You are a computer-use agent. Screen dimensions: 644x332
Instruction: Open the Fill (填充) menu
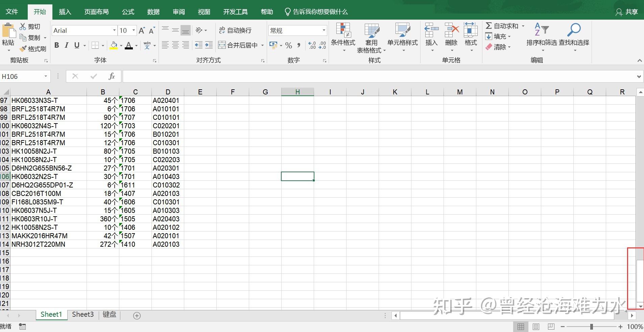point(498,36)
